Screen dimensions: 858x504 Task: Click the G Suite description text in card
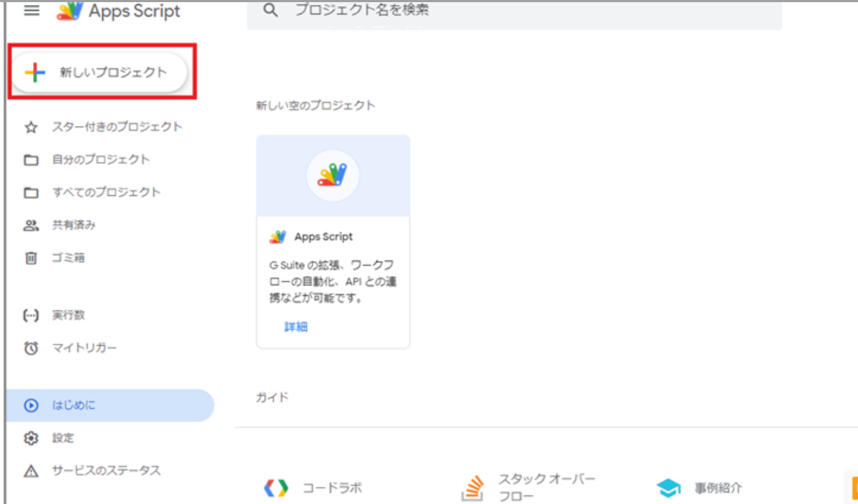click(x=333, y=282)
